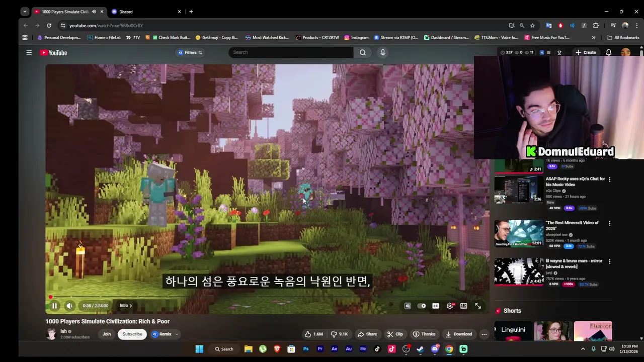Open YouTube notifications bell
644x362 pixels.
pyautogui.click(x=609, y=52)
